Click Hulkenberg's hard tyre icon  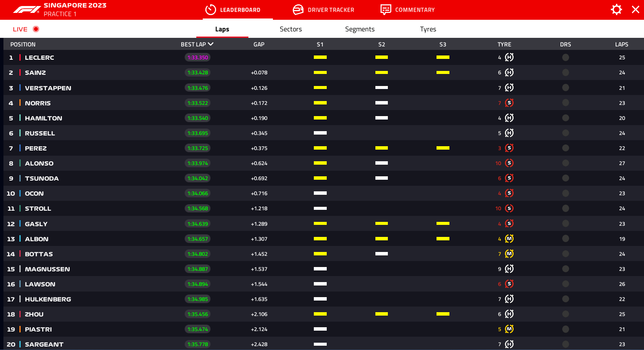(509, 299)
